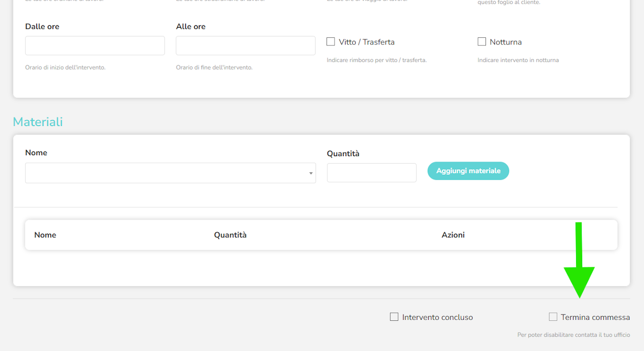
Task: Focus the Alle ore input field
Action: coord(246,46)
